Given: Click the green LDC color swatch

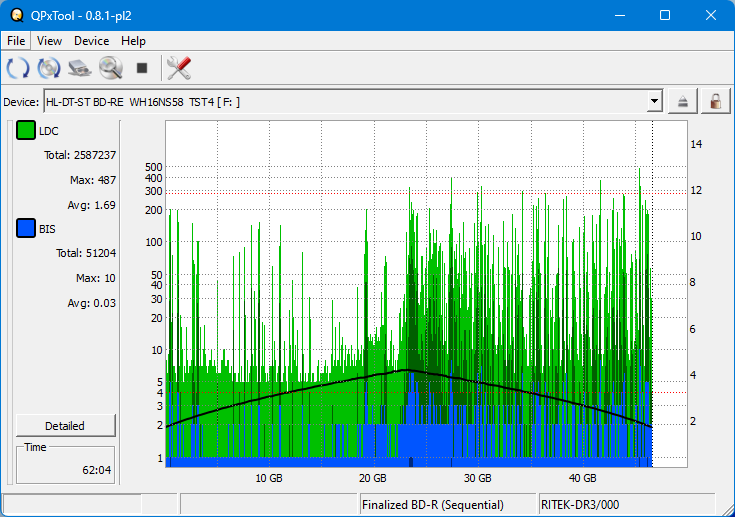Looking at the screenshot, I should [26, 130].
